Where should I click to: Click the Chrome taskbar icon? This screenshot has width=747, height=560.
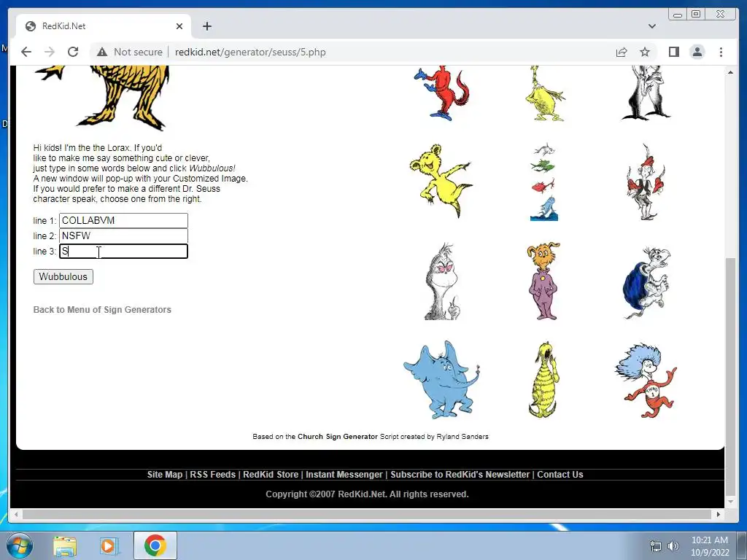point(155,545)
